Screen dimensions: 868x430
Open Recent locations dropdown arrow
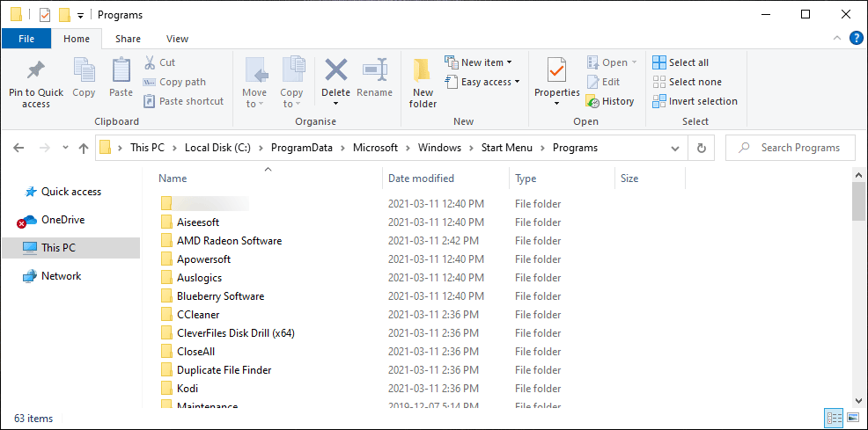pos(65,148)
